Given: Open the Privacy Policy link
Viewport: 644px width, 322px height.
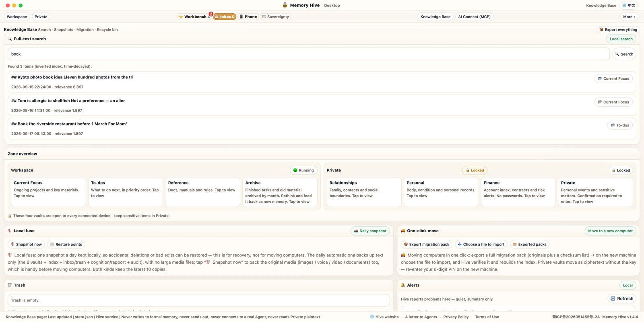Looking at the screenshot, I should 456,317.
